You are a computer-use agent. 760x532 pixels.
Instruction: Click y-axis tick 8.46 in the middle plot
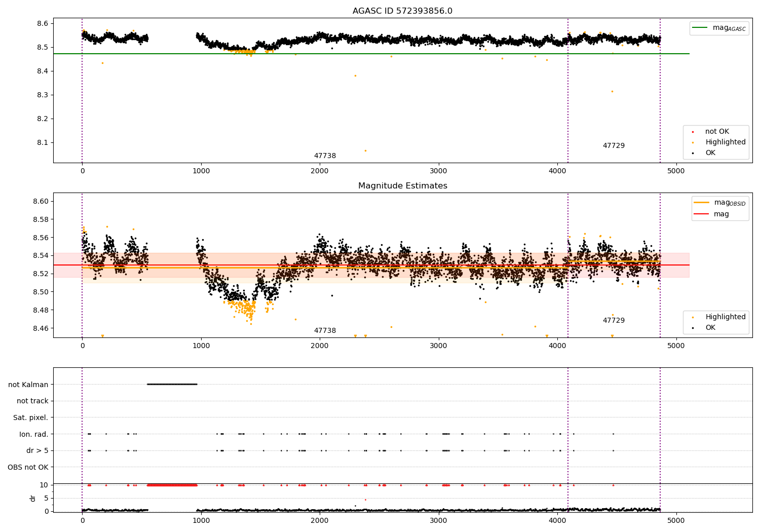pos(41,328)
